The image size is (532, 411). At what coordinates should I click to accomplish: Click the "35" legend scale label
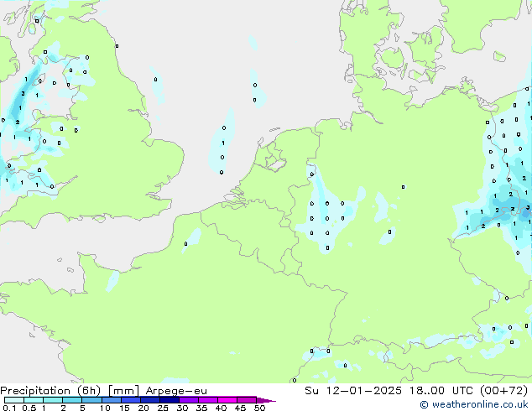click(x=201, y=408)
